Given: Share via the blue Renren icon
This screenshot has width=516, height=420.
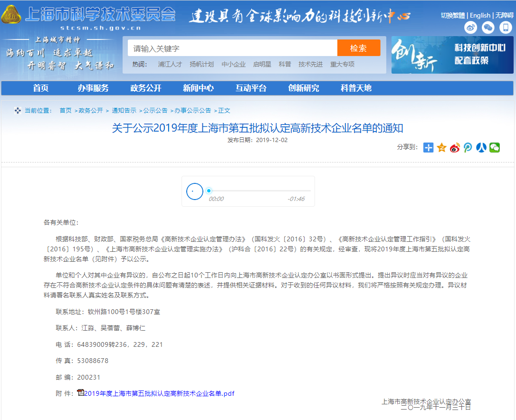Looking at the screenshot, I should pos(481,148).
